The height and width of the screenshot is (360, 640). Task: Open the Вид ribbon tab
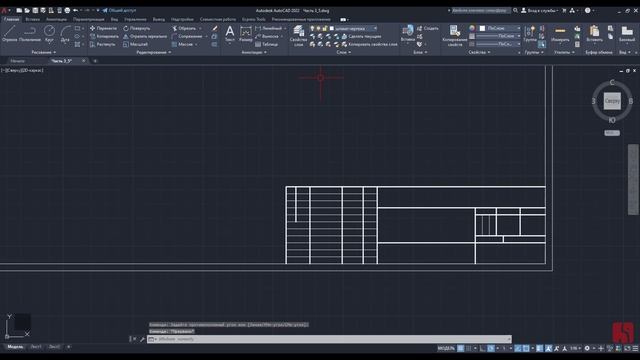click(x=114, y=19)
